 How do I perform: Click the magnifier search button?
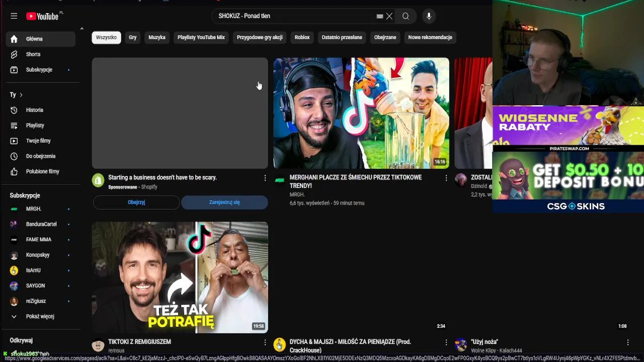tap(406, 16)
